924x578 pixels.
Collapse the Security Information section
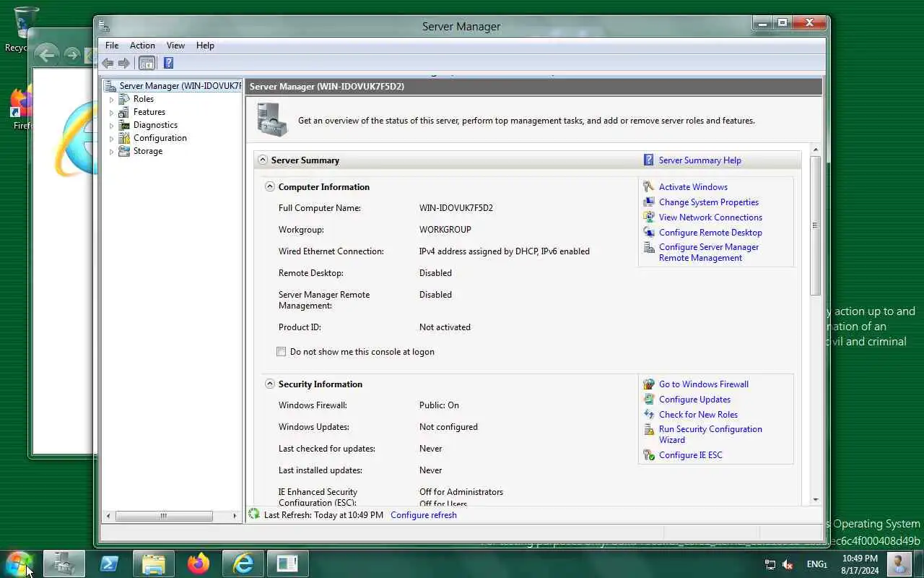pos(270,384)
